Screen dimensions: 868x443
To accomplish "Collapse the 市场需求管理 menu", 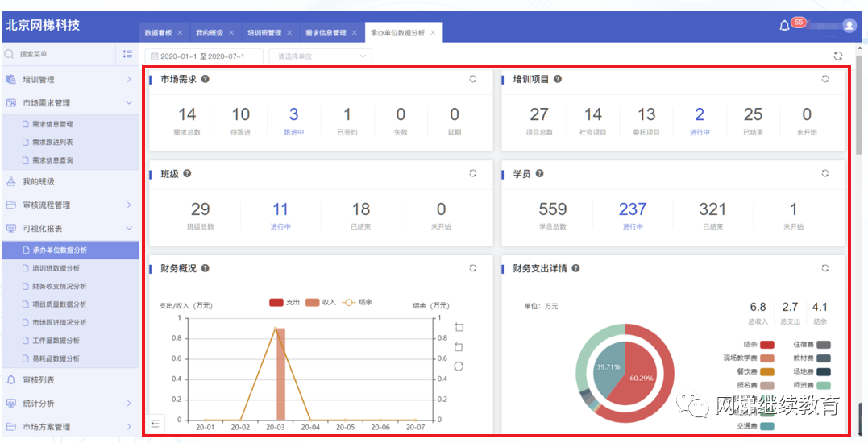I will [x=70, y=103].
